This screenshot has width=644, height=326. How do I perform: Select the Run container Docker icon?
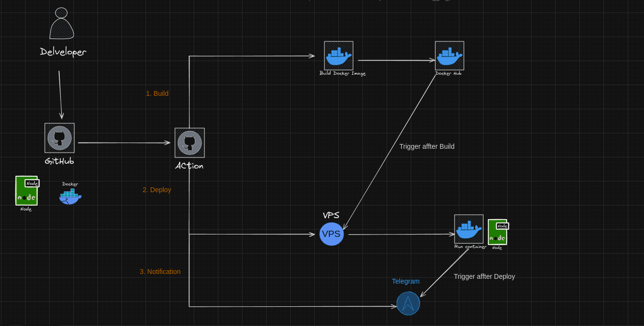(x=469, y=229)
